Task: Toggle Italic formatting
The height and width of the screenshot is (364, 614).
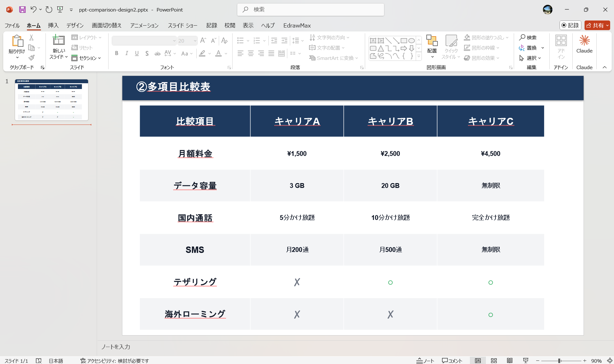Action: [127, 53]
